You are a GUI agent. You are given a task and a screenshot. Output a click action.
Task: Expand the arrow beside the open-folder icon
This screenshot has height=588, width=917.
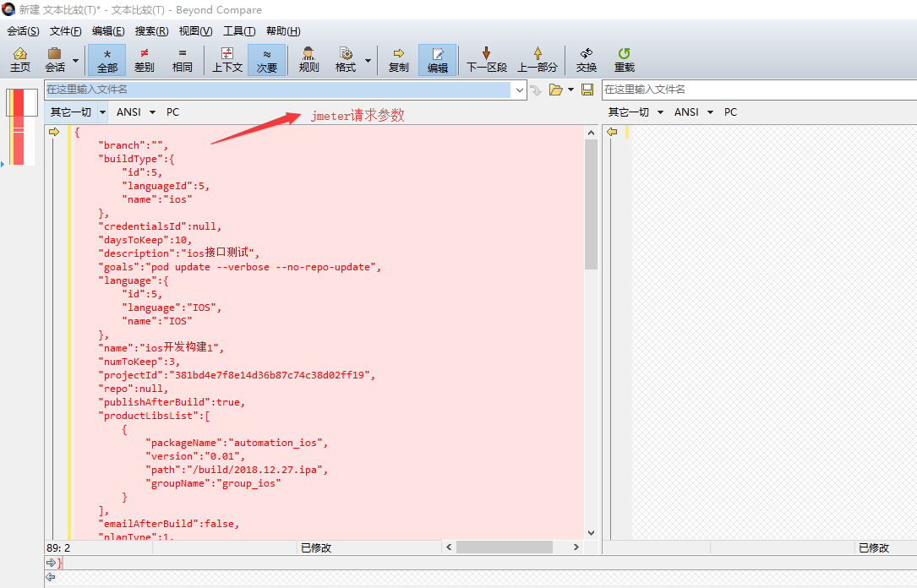(x=570, y=90)
